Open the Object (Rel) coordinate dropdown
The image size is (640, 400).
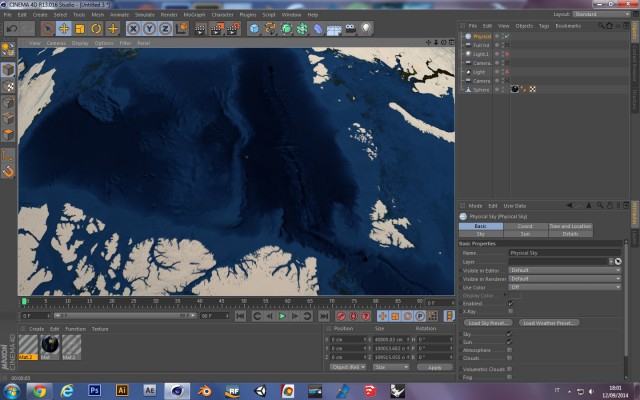click(x=348, y=367)
